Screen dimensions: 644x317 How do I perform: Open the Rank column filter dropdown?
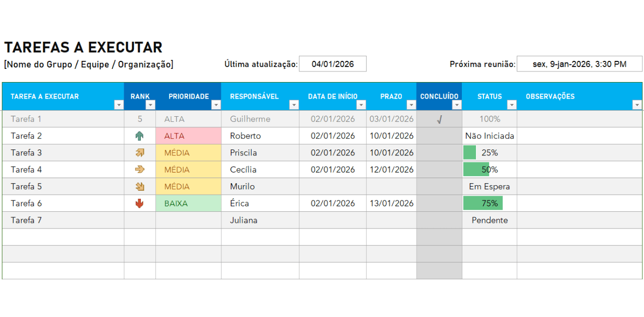150,105
